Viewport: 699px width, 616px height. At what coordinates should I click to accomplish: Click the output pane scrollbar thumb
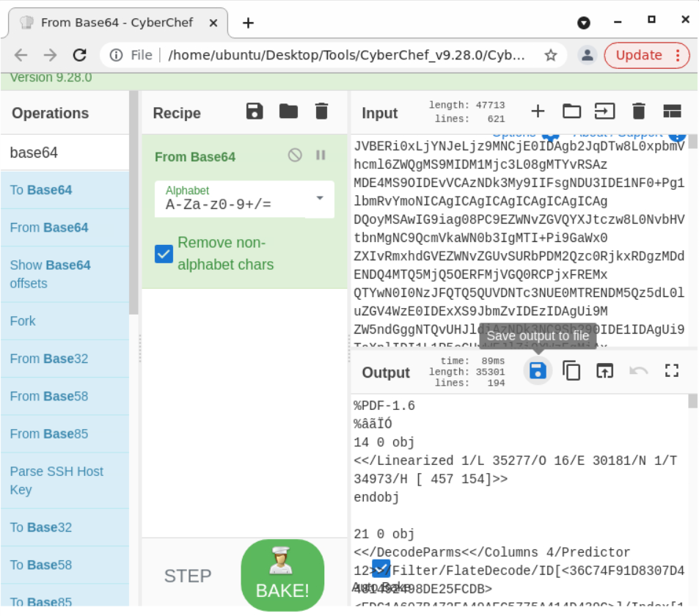(x=692, y=400)
